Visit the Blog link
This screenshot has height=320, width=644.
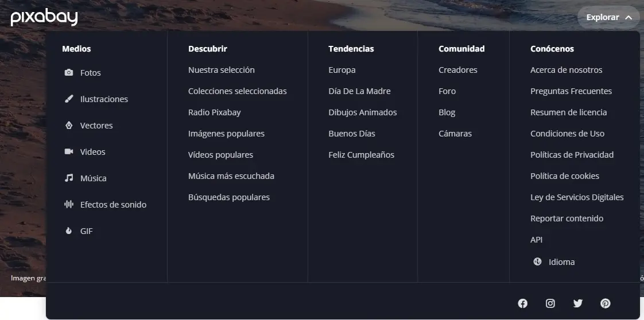447,112
